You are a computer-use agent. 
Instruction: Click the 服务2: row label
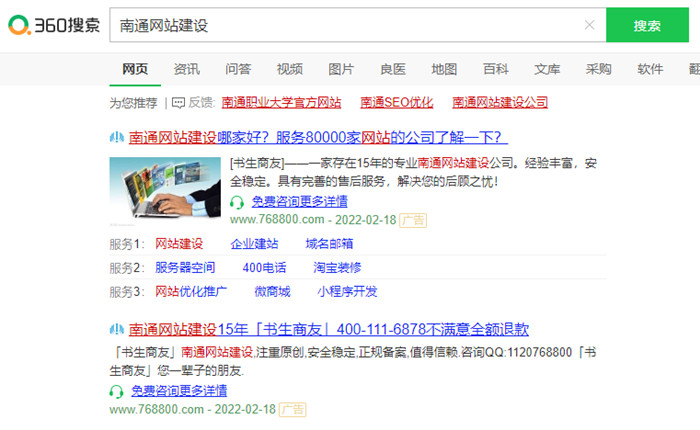tap(127, 268)
